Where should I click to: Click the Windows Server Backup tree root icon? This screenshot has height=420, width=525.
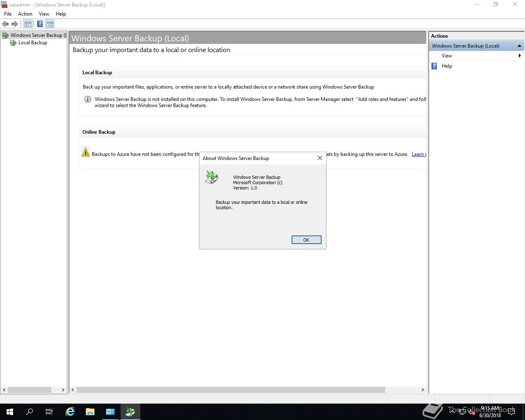[x=5, y=35]
